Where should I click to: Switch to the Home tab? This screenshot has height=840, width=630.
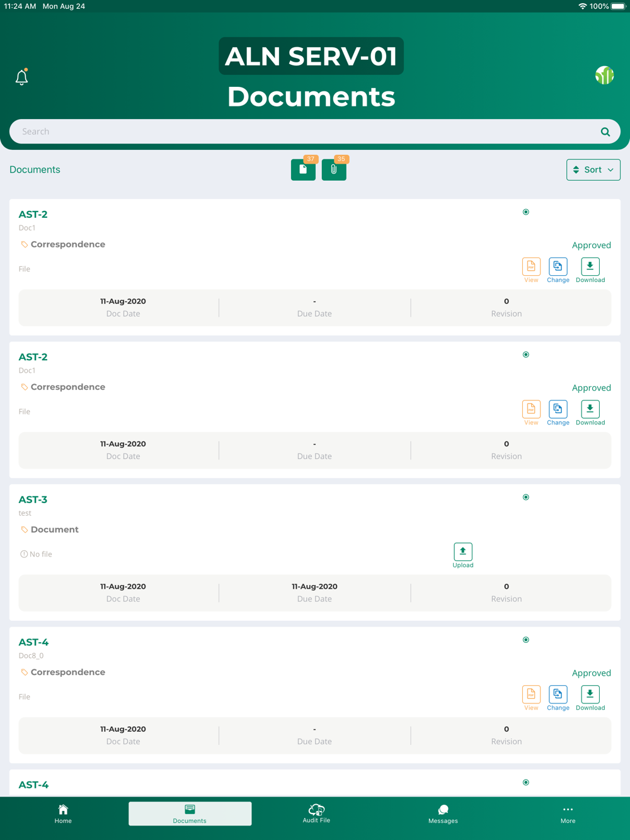pyautogui.click(x=63, y=814)
